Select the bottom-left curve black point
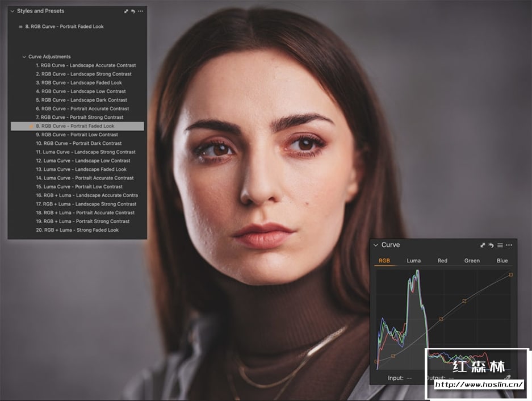This screenshot has height=401, width=532. [376, 362]
